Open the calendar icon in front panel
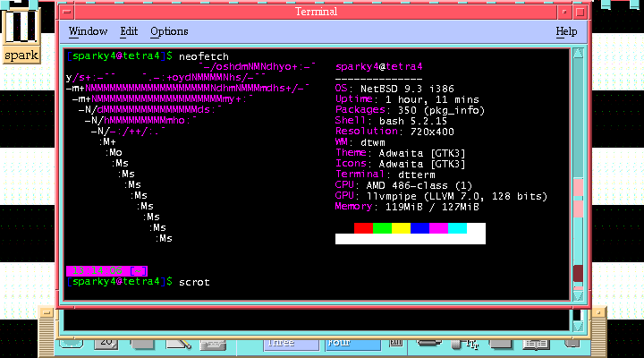Image resolution: width=644 pixels, height=358 pixels. tap(106, 342)
